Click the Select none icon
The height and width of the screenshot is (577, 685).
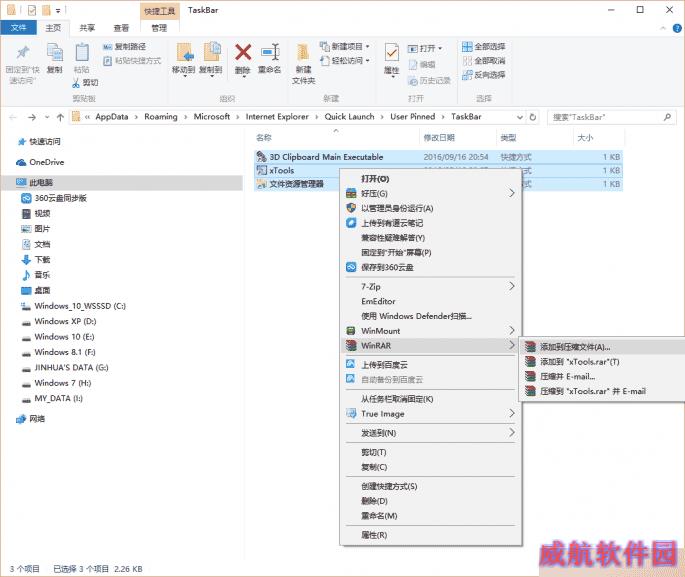467,61
